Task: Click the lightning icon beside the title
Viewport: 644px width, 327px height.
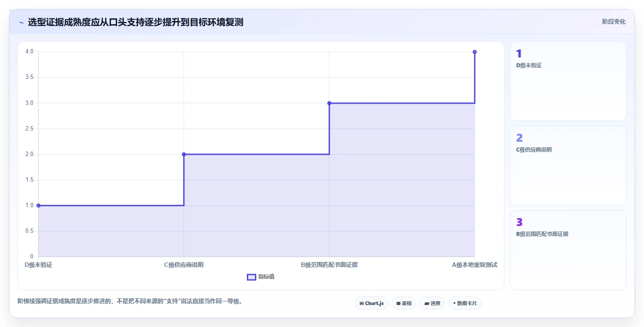Action: 21,22
